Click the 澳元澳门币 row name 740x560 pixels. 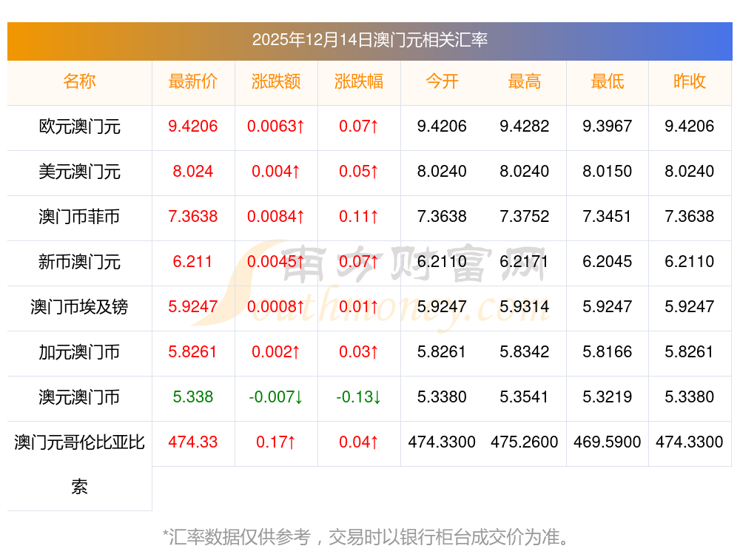pos(79,397)
